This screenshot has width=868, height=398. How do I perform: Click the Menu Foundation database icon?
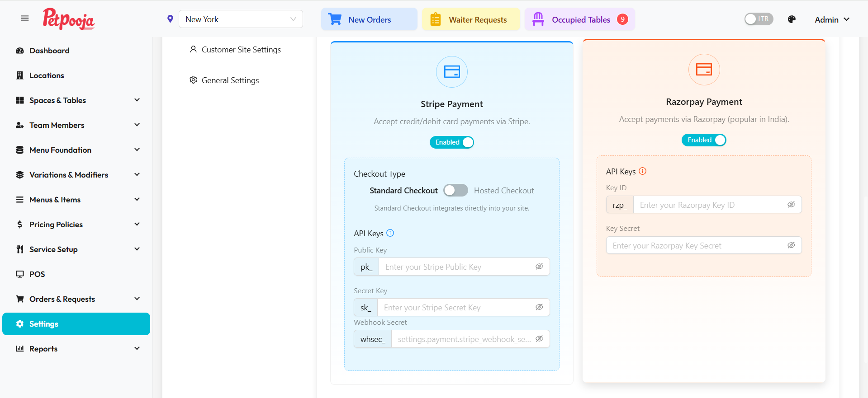[x=20, y=150]
